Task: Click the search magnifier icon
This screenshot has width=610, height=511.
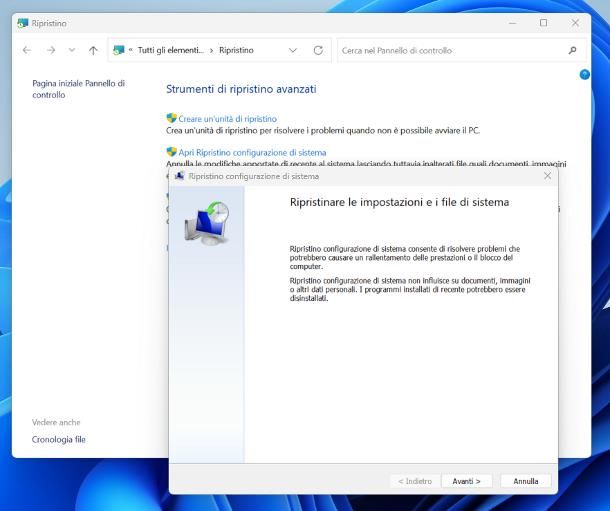Action: click(x=572, y=50)
